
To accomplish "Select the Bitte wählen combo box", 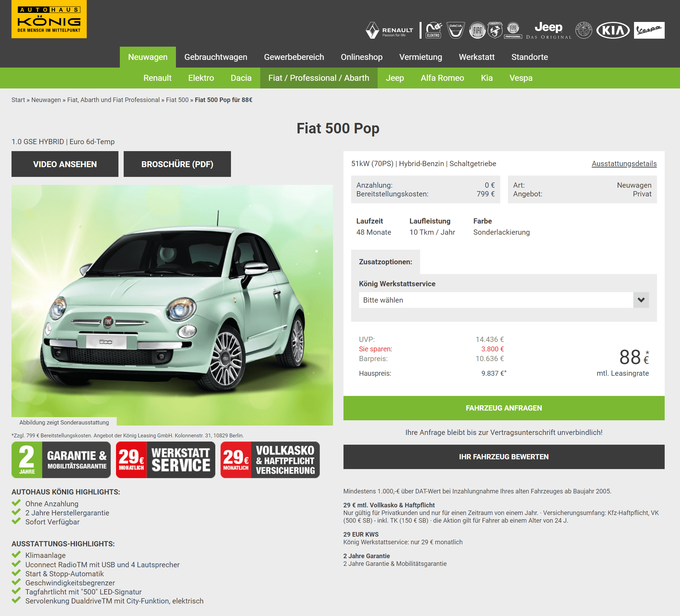I will 504,300.
